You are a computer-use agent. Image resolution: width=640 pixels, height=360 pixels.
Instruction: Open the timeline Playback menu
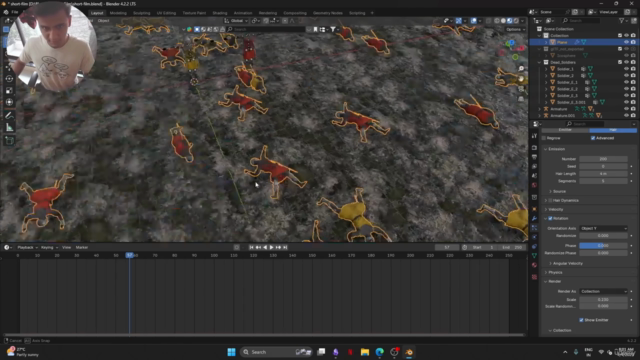27,247
